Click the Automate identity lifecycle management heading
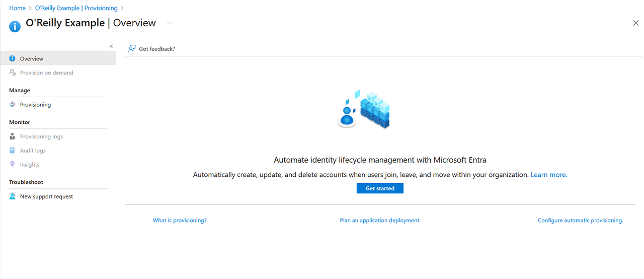 (380, 160)
